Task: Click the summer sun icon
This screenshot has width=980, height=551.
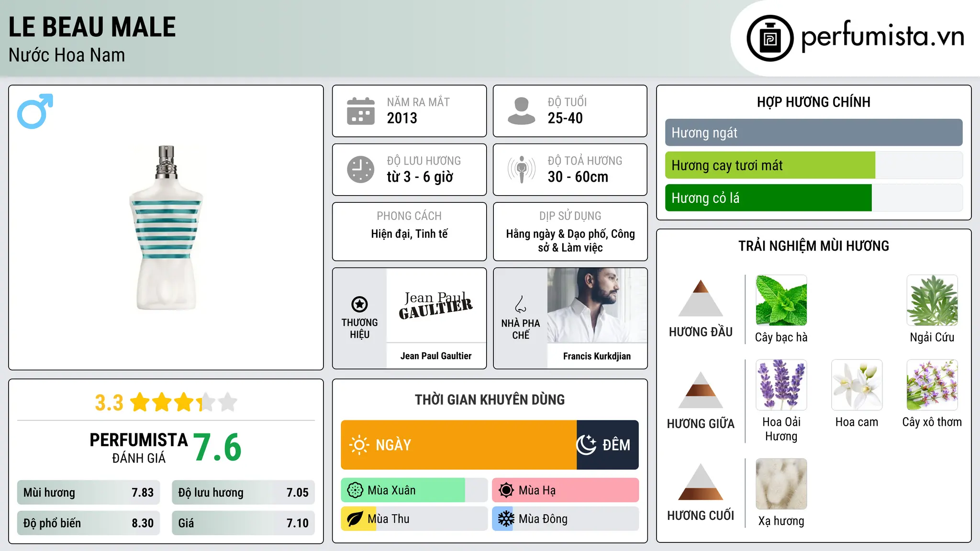Action: (x=506, y=490)
